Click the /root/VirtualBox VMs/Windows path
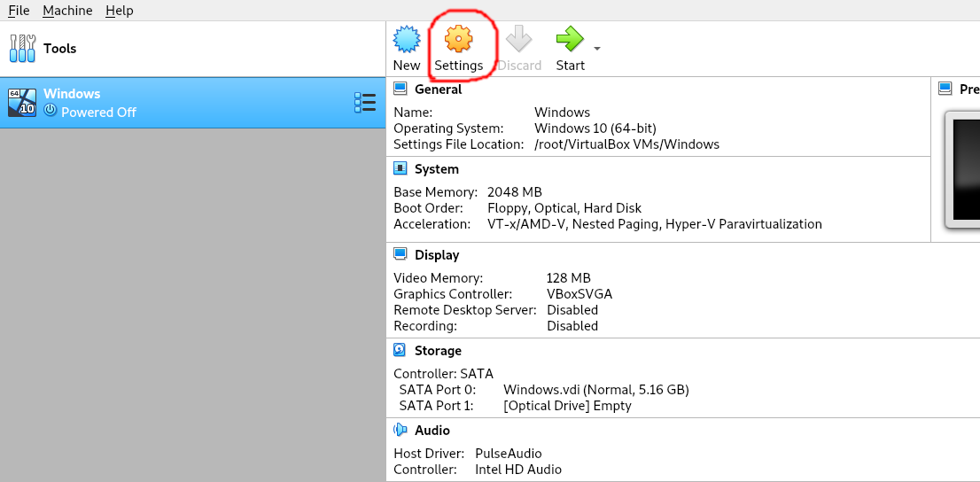This screenshot has width=980, height=482. click(x=626, y=144)
